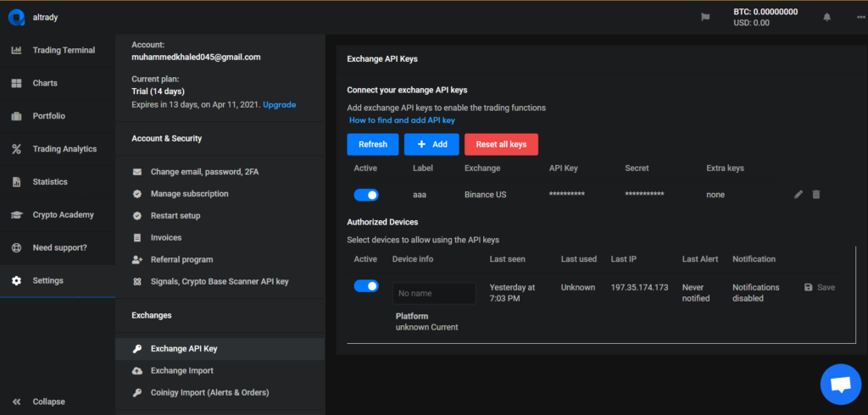Viewport: 868px width, 415px height.
Task: Open the live chat bubble
Action: point(841,385)
